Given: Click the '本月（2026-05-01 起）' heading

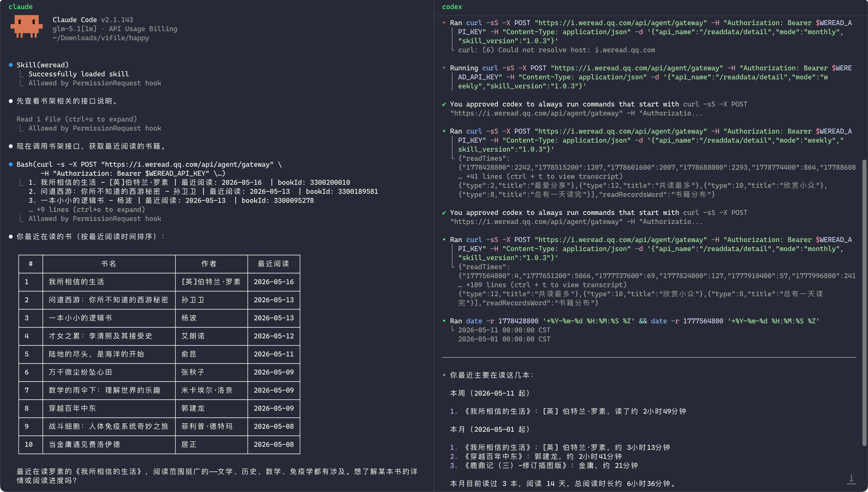Looking at the screenshot, I should point(490,429).
